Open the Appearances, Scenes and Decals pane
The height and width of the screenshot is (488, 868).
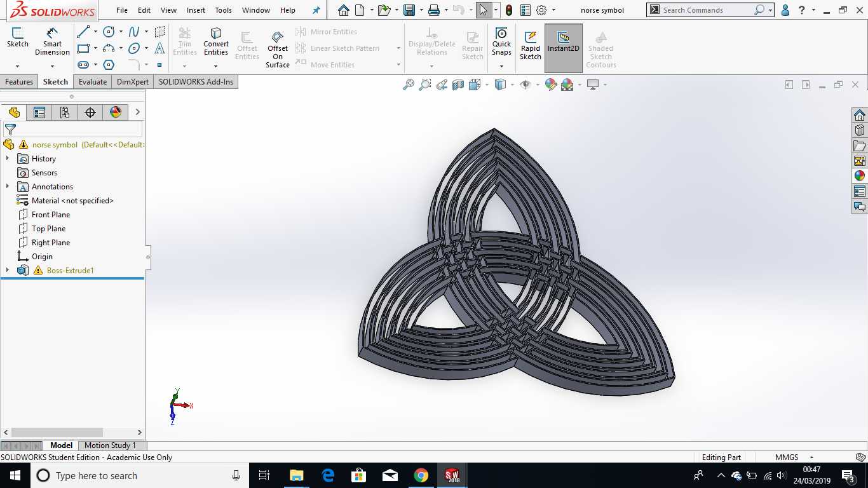[860, 176]
